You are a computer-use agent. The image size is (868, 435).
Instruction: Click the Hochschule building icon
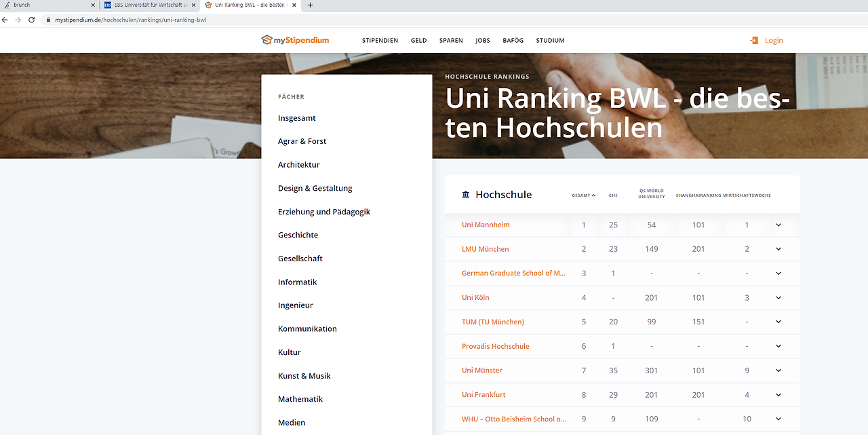point(465,195)
